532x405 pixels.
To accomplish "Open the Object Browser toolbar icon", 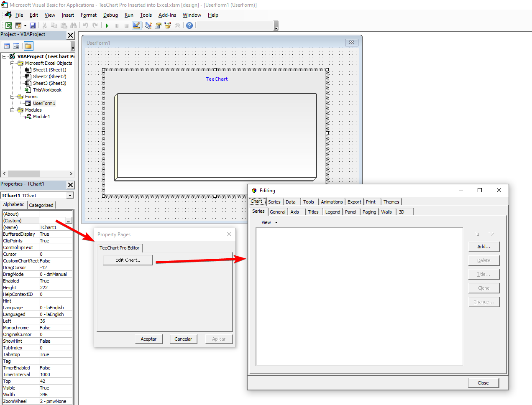I will (168, 25).
